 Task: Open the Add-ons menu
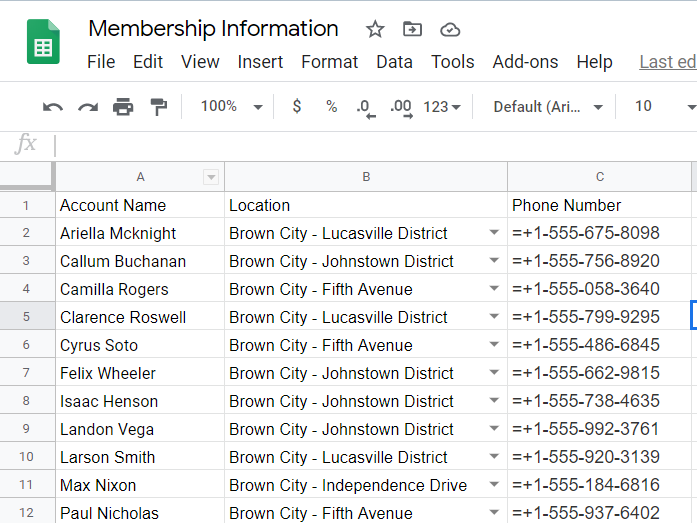(x=525, y=62)
